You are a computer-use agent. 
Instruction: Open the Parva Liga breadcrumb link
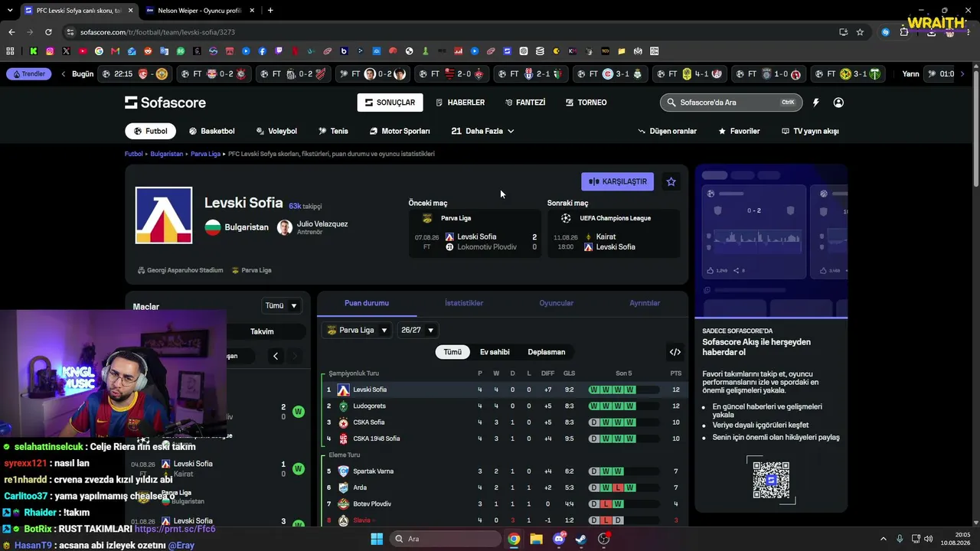pos(206,154)
